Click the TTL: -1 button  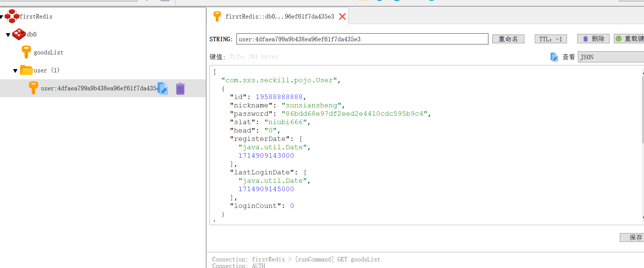[551, 39]
